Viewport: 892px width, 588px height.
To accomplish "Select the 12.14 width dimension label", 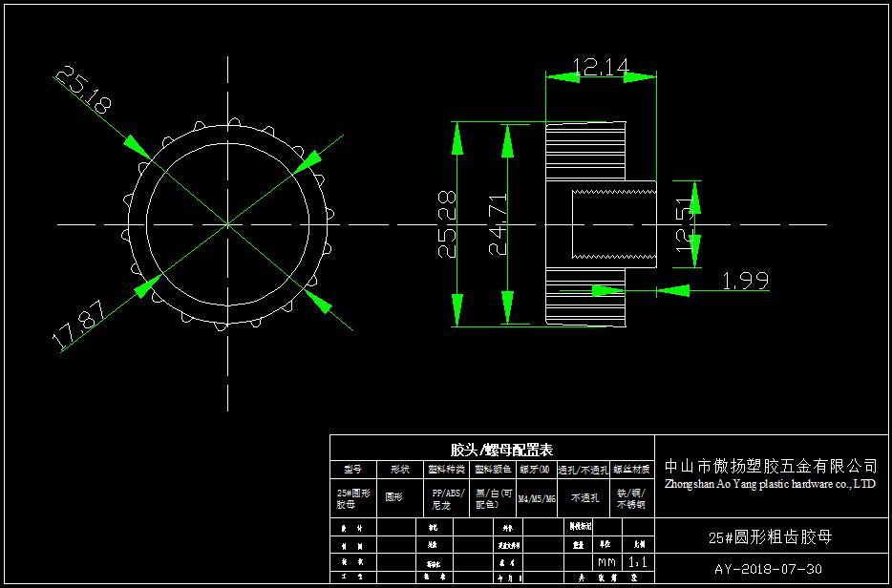I will point(601,68).
